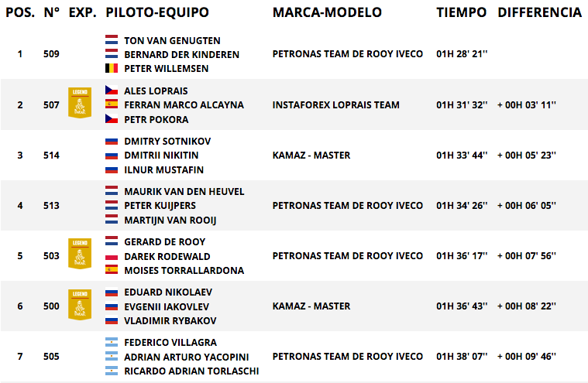
Task: Open driver Gerard De Rooy
Action: 165,242
